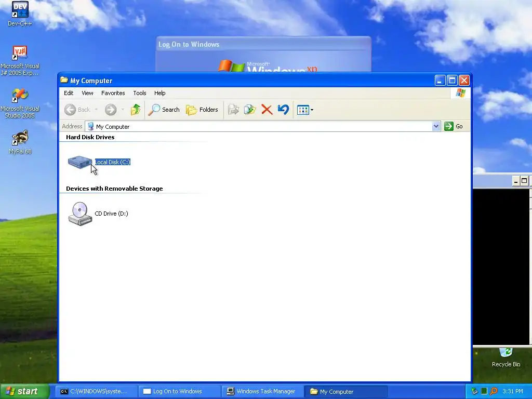Click the Local Disk (C:) label
Screen dimensions: 532x399
(113, 162)
